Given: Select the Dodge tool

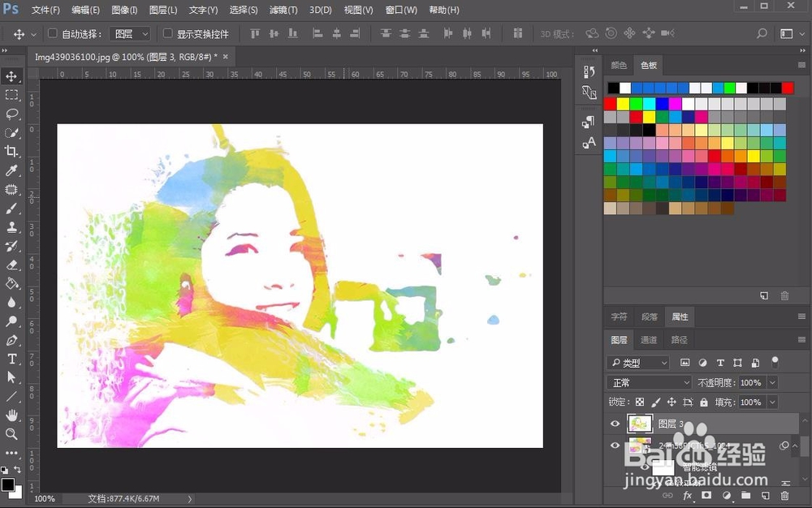Looking at the screenshot, I should (x=11, y=321).
